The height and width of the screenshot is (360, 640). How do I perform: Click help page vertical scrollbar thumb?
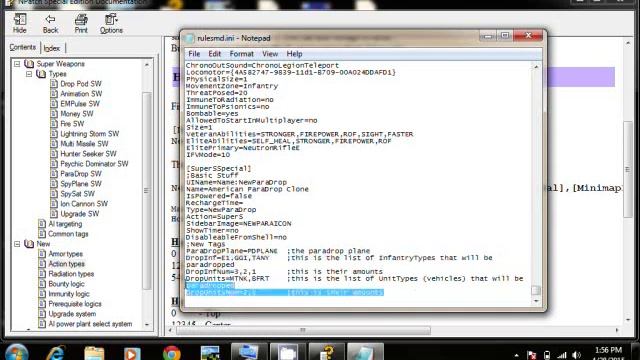click(x=628, y=169)
